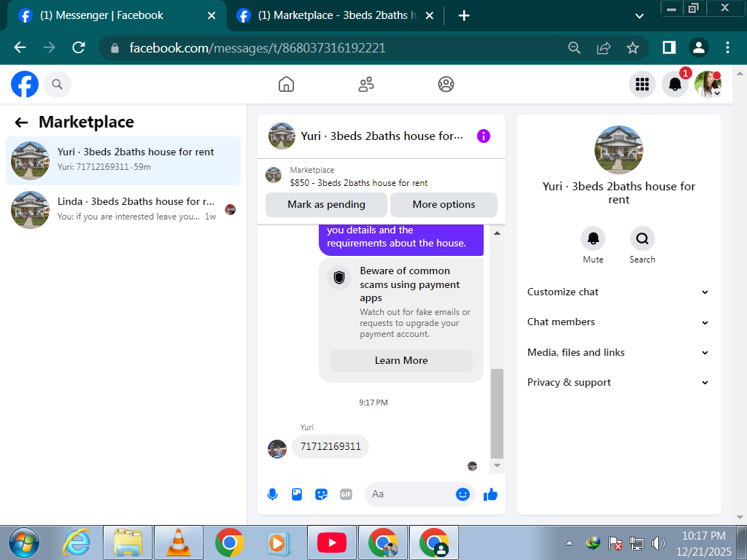Open the tab search dropdown arrow
This screenshot has height=560, width=747.
click(x=639, y=16)
